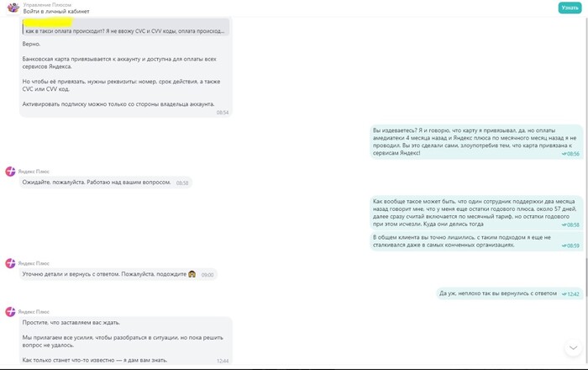588x370 pixels.
Task: Click read checkmark beside 12:42 timestamp
Action: coord(564,294)
